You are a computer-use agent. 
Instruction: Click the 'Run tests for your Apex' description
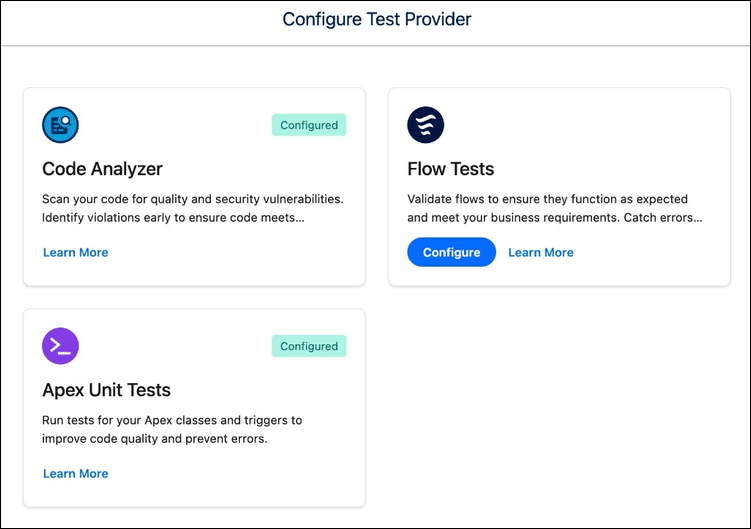[x=172, y=429]
